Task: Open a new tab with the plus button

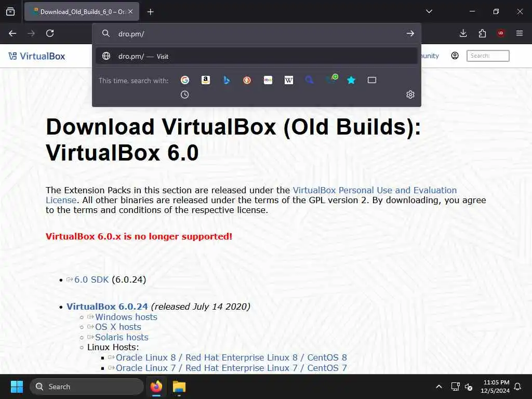Action: click(150, 12)
